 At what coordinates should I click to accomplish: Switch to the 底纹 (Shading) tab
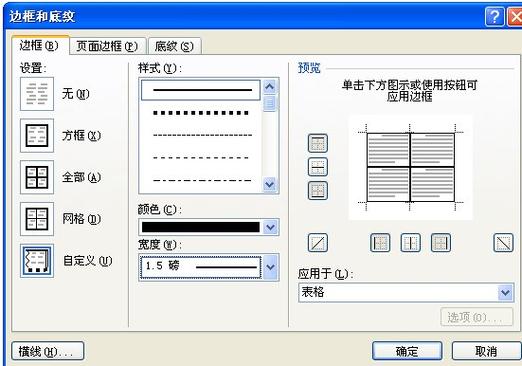coord(174,46)
